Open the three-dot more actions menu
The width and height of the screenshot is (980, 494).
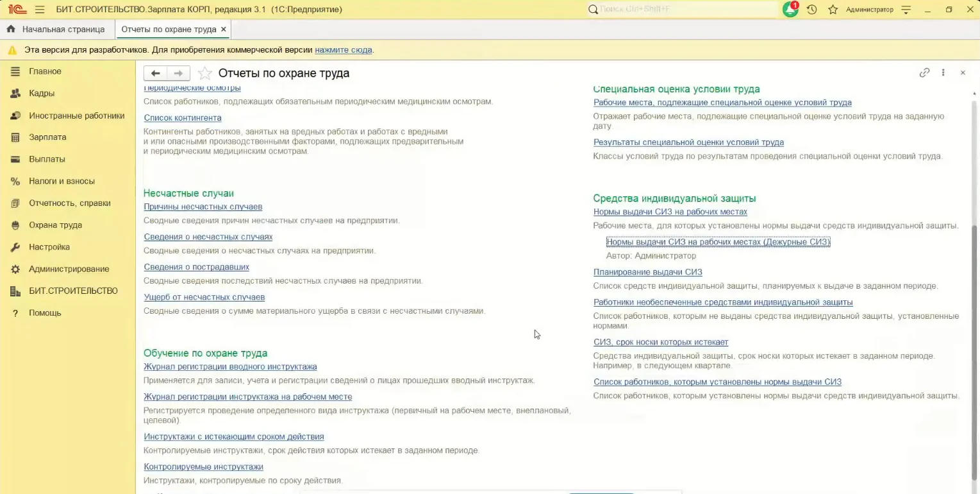pyautogui.click(x=943, y=73)
